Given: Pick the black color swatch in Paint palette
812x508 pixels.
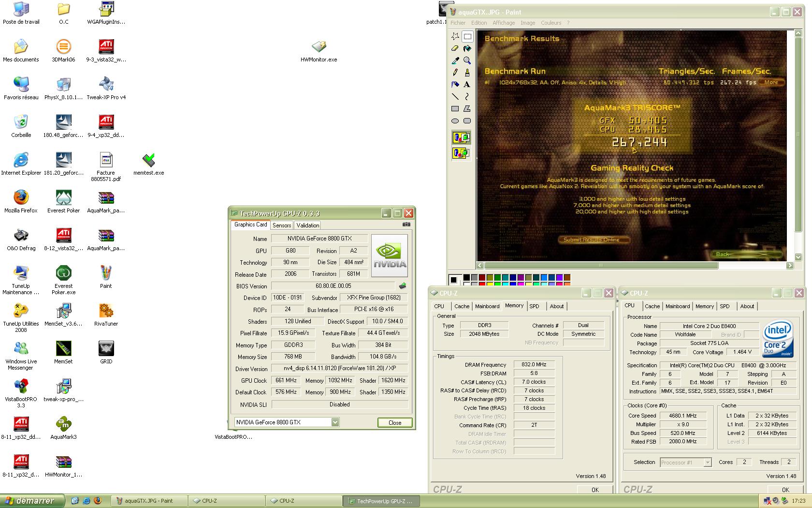Looking at the screenshot, I should (466, 277).
